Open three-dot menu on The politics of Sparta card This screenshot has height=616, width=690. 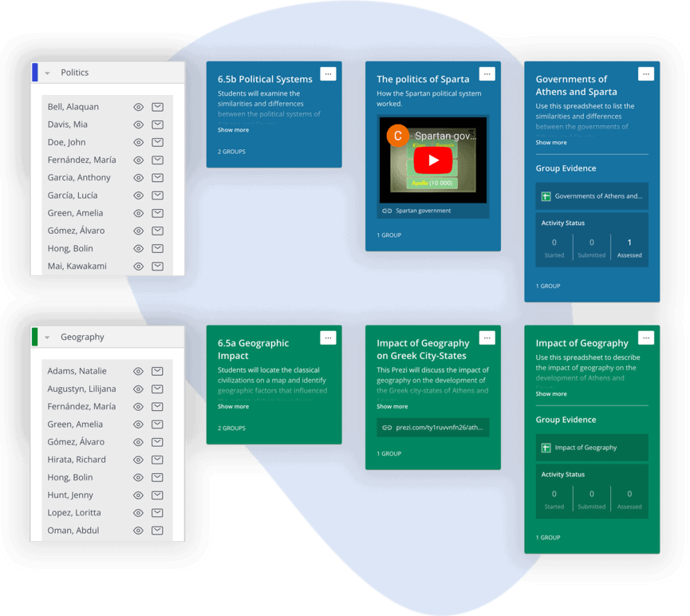[x=487, y=73]
